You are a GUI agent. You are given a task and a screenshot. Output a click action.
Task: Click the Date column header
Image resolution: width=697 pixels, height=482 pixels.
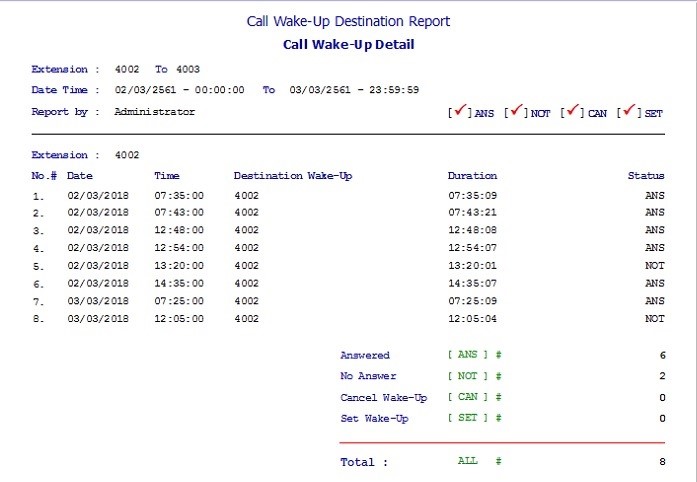point(79,176)
